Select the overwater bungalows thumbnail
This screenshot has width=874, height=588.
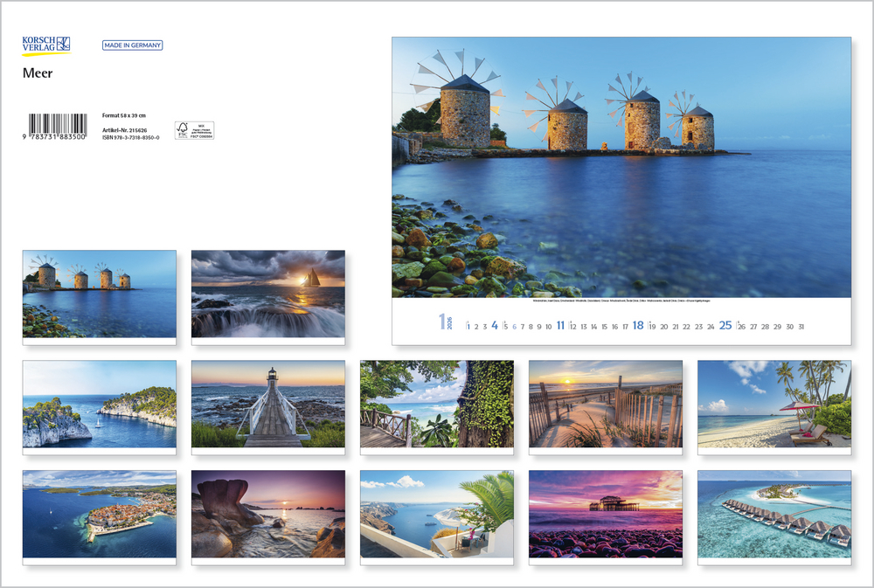pyautogui.click(x=773, y=514)
